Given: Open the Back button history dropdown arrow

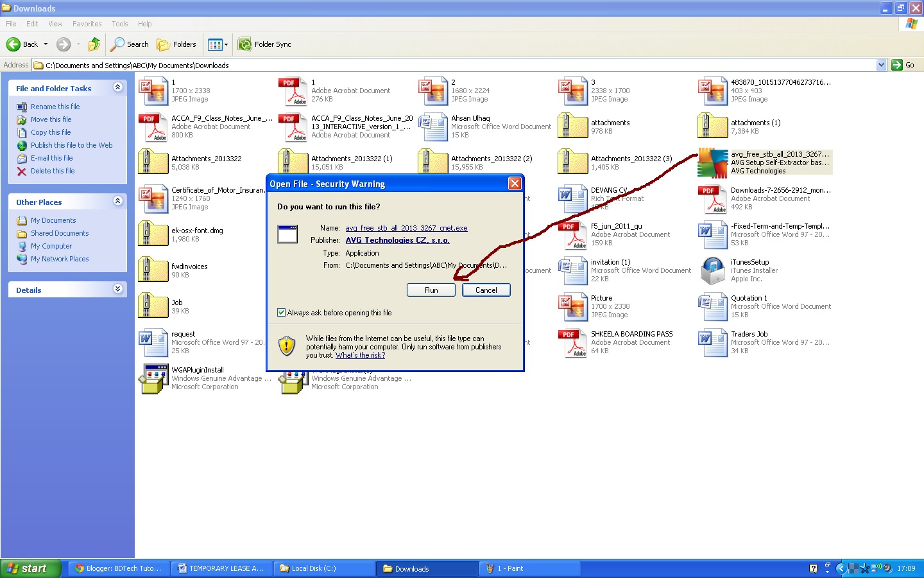Looking at the screenshot, I should (46, 44).
